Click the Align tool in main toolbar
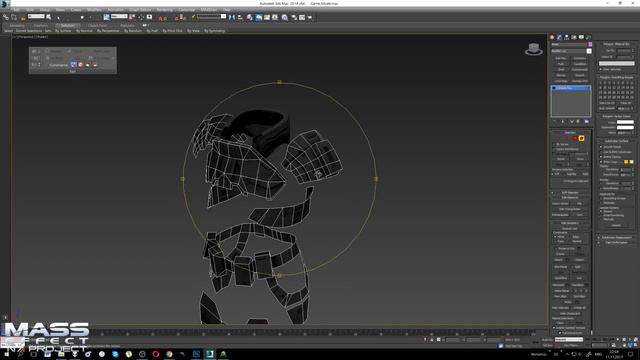The width and height of the screenshot is (640, 360). pyautogui.click(x=240, y=17)
